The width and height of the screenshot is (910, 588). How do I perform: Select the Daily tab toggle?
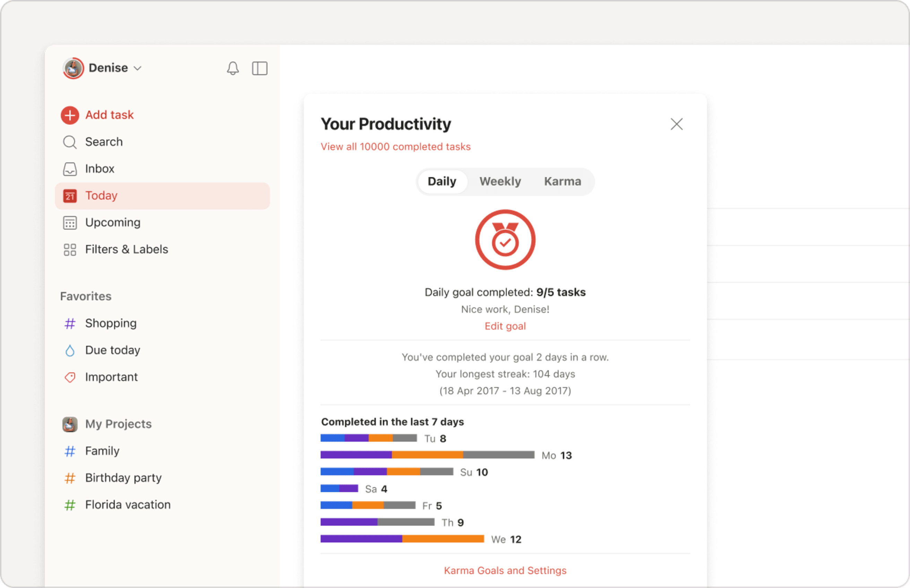441,181
